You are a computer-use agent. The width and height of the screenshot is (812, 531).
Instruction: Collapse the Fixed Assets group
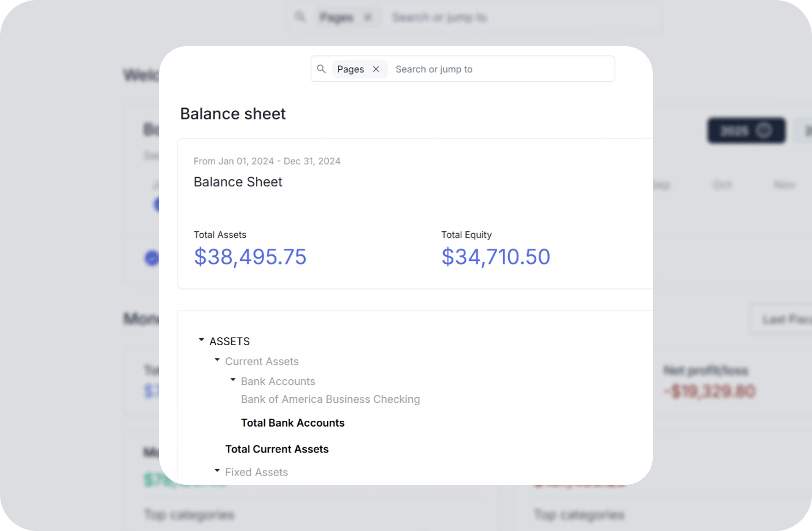click(217, 471)
